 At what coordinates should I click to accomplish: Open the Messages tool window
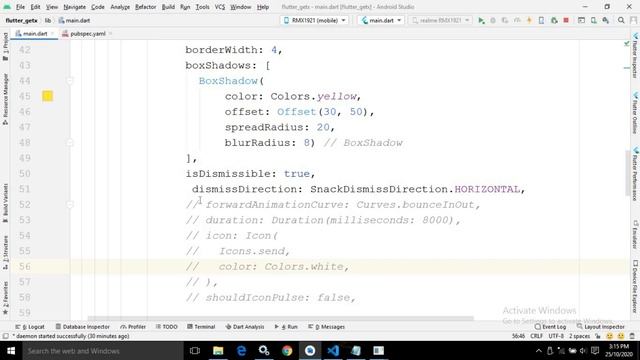tap(327, 327)
